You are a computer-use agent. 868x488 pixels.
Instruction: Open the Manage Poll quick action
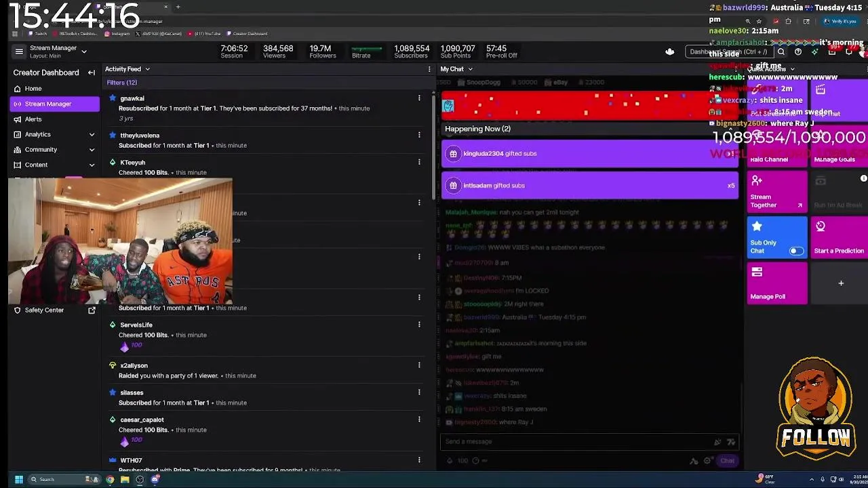click(x=777, y=283)
